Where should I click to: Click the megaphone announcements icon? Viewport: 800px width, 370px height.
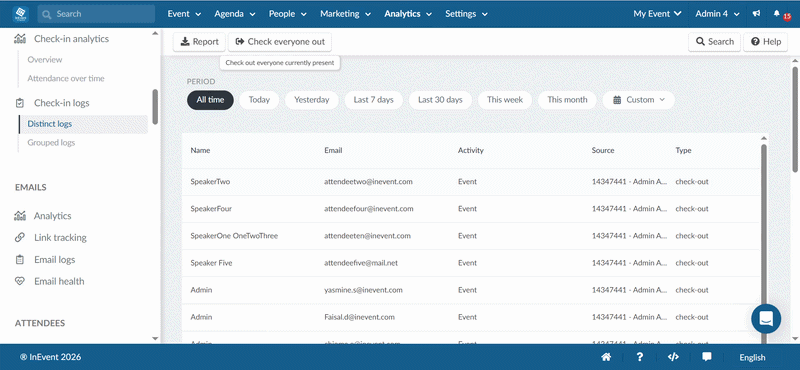(x=756, y=14)
